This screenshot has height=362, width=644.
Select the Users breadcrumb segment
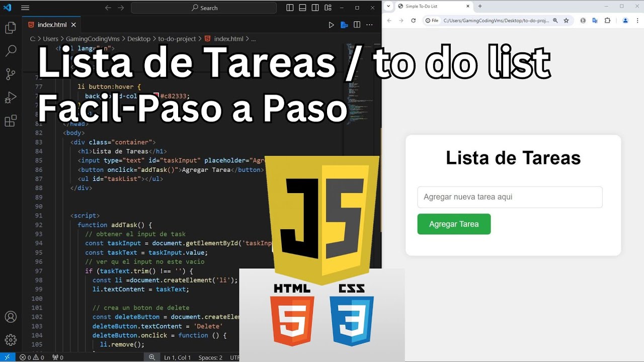(x=50, y=39)
